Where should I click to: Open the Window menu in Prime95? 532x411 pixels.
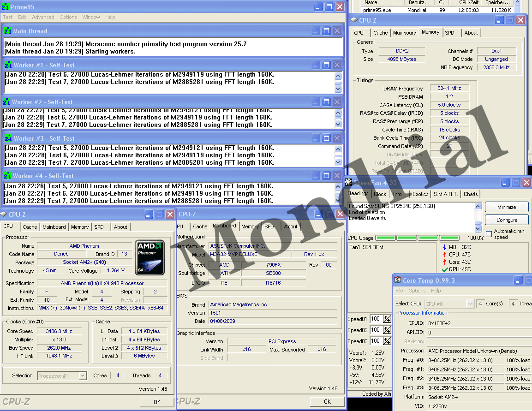pyautogui.click(x=91, y=17)
